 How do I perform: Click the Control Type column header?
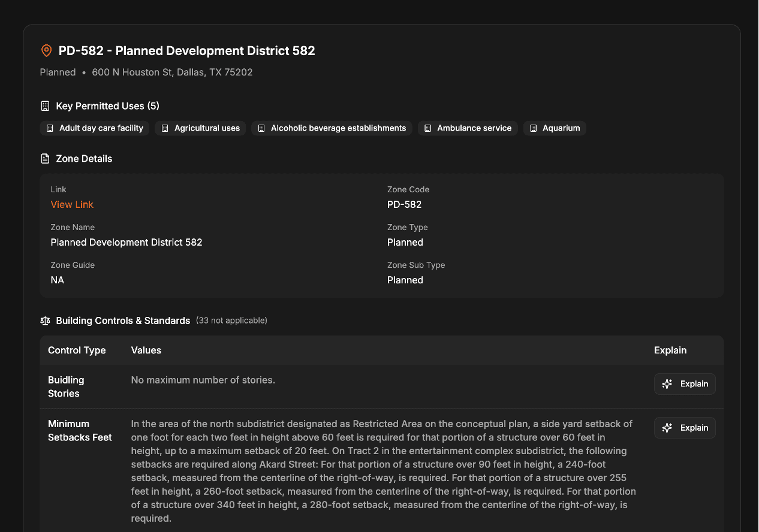pyautogui.click(x=77, y=350)
